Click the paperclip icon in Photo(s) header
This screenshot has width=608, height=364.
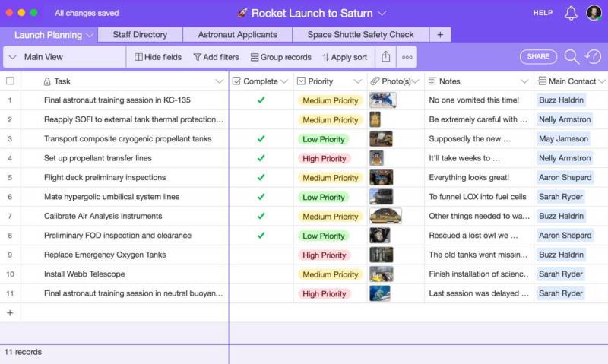(x=375, y=81)
